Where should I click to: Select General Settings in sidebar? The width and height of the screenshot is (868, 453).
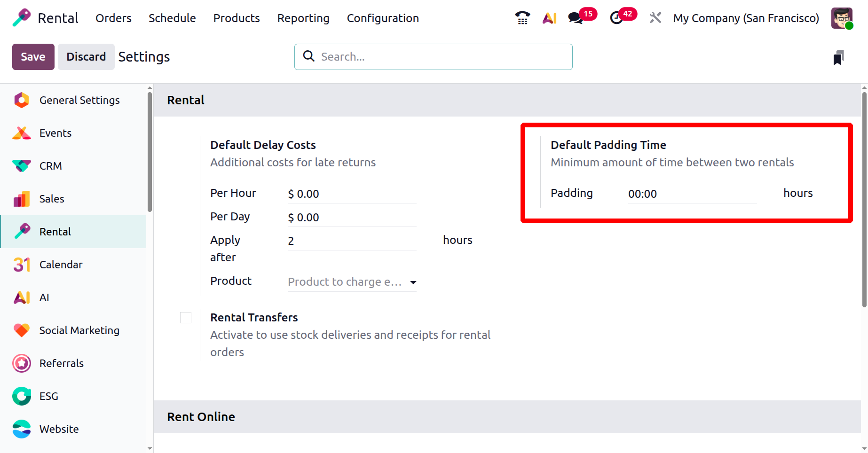(x=79, y=100)
